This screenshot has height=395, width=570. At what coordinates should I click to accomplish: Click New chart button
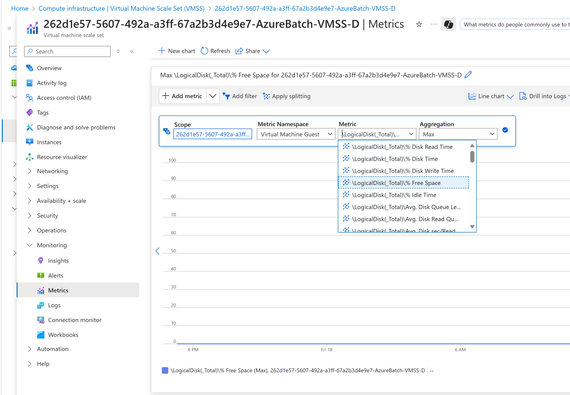tap(177, 51)
